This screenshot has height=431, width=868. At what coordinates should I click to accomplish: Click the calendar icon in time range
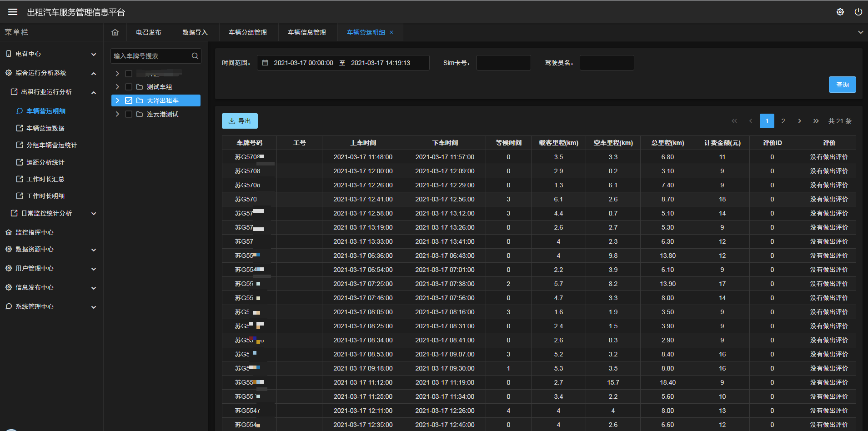pyautogui.click(x=265, y=63)
